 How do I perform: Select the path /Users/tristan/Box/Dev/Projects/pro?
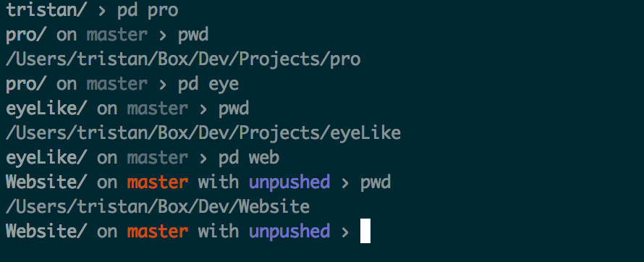183,60
